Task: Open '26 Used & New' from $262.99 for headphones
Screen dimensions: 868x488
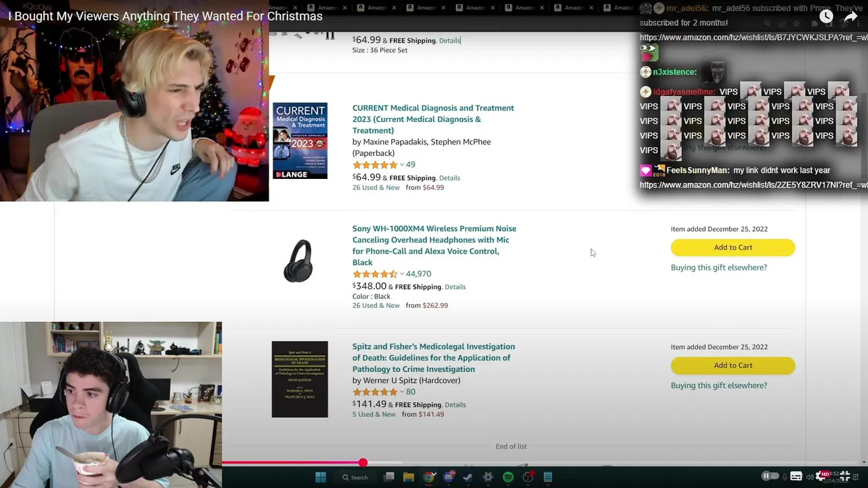Action: point(376,306)
